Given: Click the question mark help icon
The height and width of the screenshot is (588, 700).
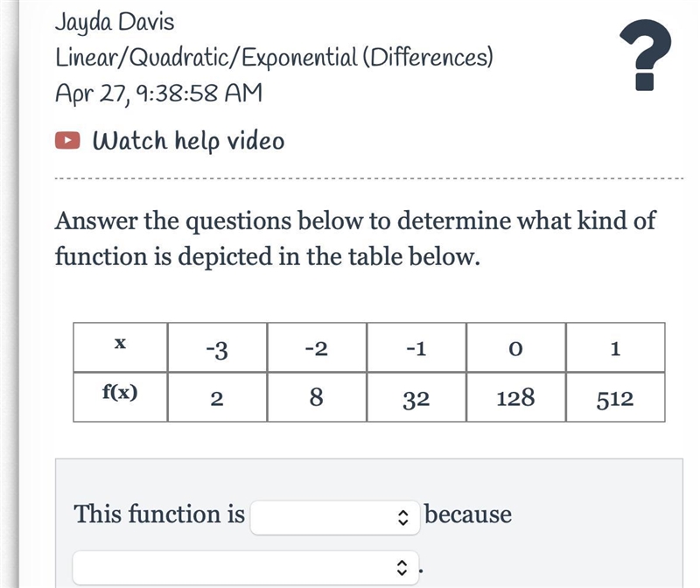Looking at the screenshot, I should [x=645, y=55].
